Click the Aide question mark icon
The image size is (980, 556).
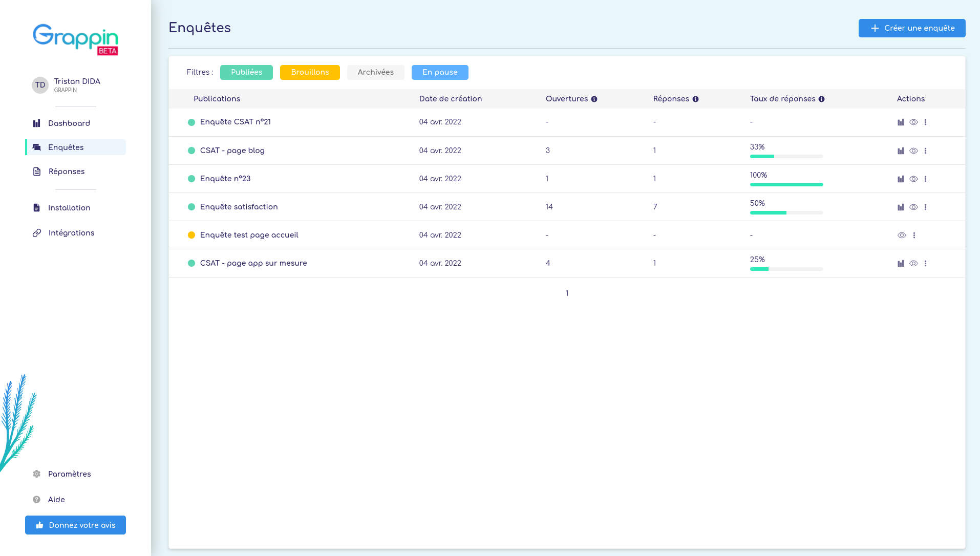pos(36,500)
